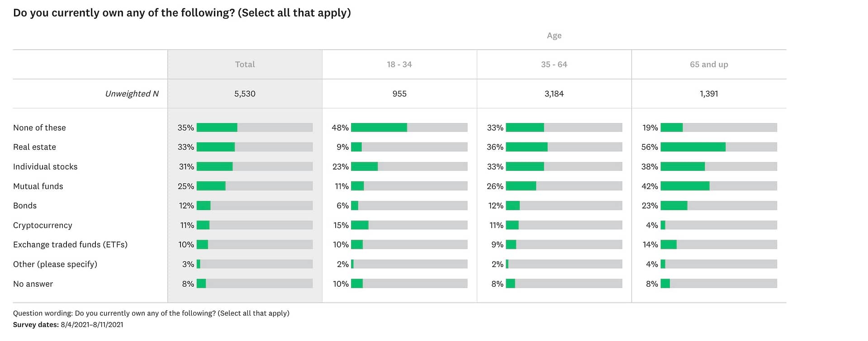The image size is (868, 341).
Task: Click the Other (please specify) row label
Action: pyautogui.click(x=55, y=264)
